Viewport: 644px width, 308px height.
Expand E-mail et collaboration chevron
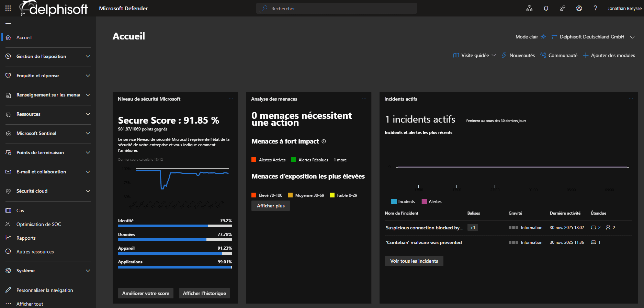88,172
